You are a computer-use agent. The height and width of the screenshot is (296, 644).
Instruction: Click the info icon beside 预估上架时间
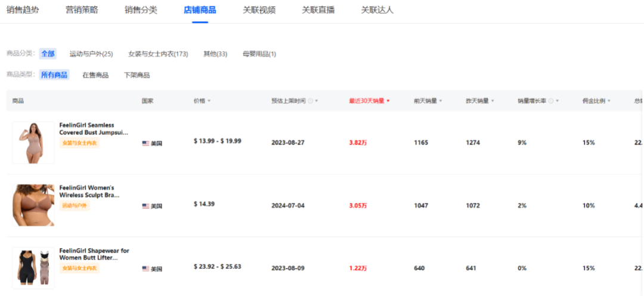point(311,101)
